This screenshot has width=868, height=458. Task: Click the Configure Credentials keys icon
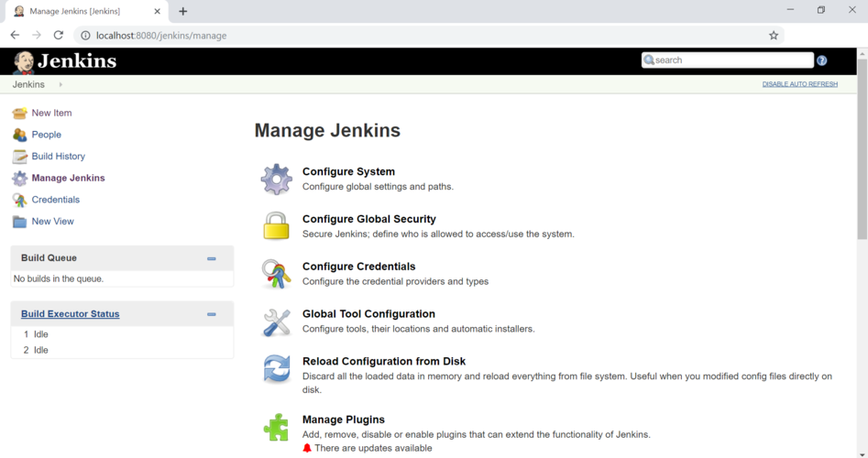point(276,274)
